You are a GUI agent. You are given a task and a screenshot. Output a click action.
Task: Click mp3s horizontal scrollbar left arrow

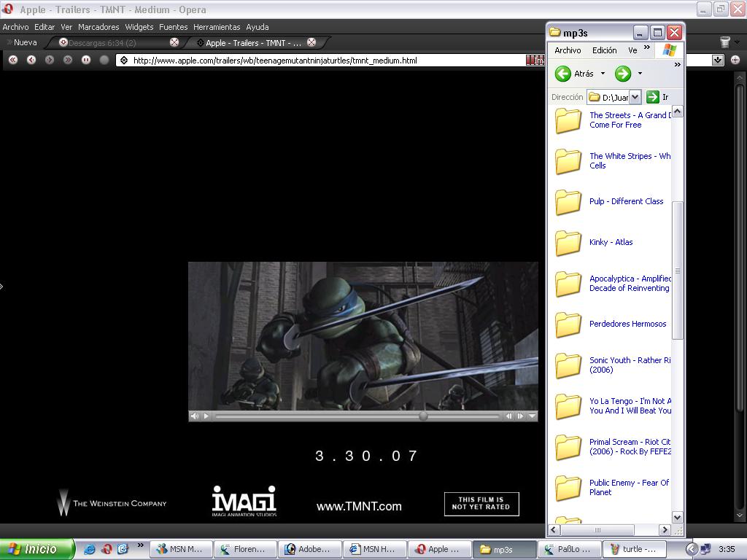click(554, 529)
